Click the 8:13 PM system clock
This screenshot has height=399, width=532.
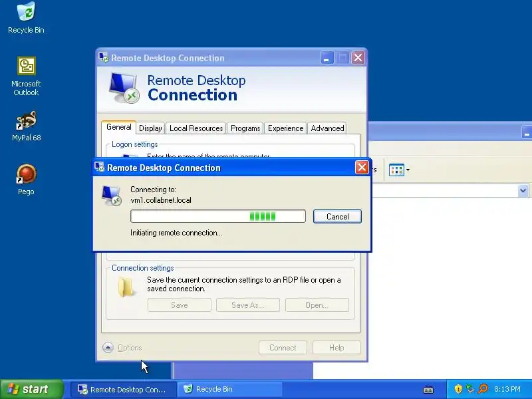point(507,389)
